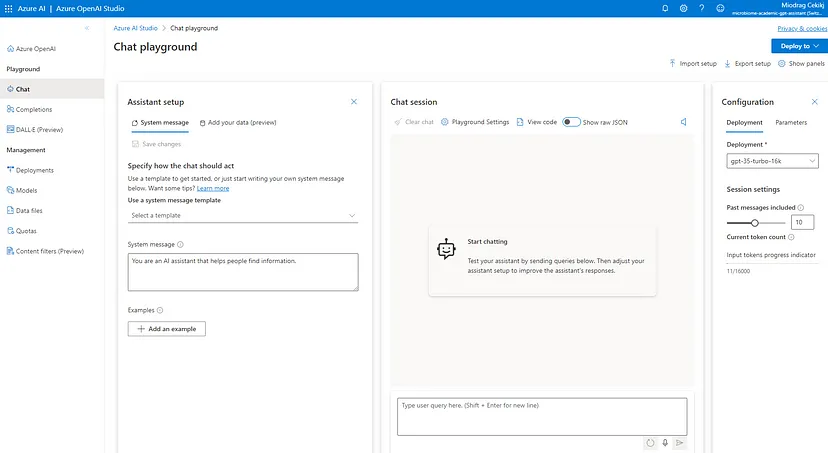The image size is (828, 453).
Task: Open Completions playground
Action: pyautogui.click(x=30, y=109)
